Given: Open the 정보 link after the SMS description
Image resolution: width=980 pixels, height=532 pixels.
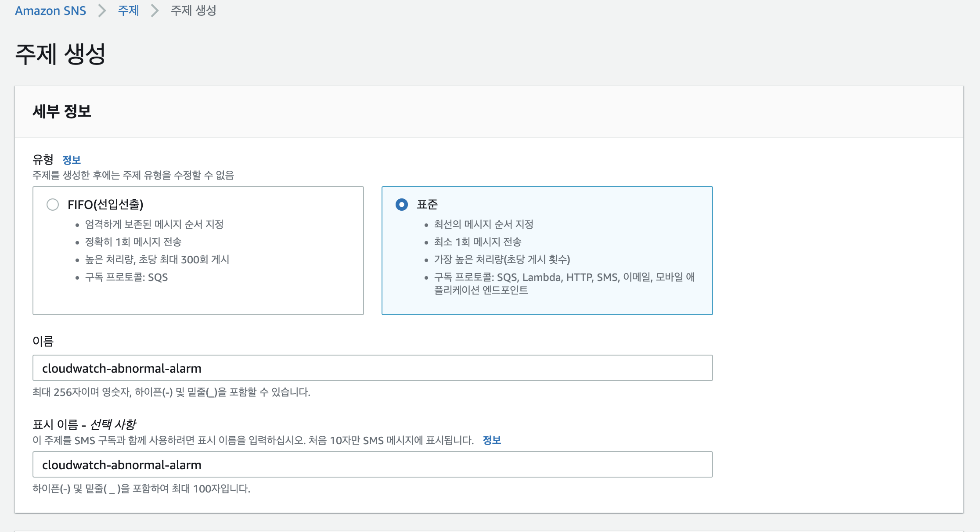Looking at the screenshot, I should click(492, 440).
